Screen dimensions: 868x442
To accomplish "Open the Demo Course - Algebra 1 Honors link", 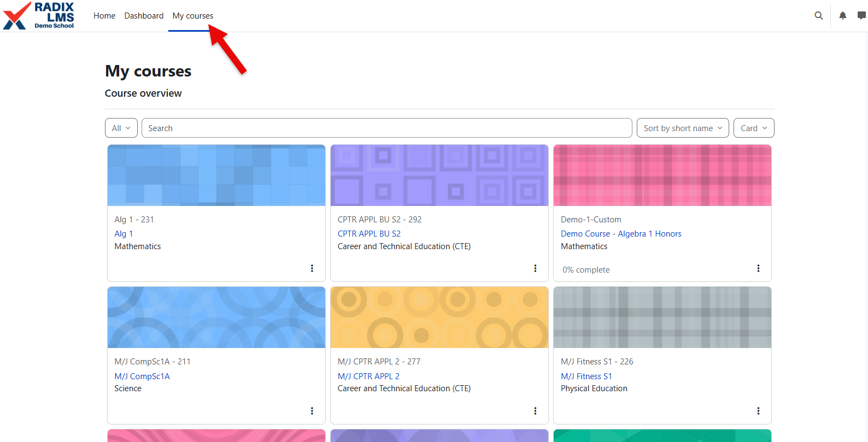I will (621, 234).
